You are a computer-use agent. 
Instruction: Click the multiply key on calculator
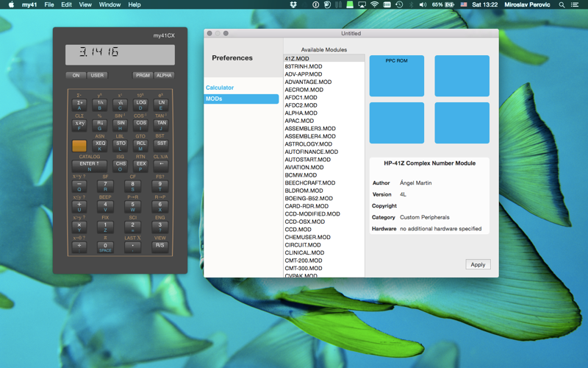click(x=79, y=227)
